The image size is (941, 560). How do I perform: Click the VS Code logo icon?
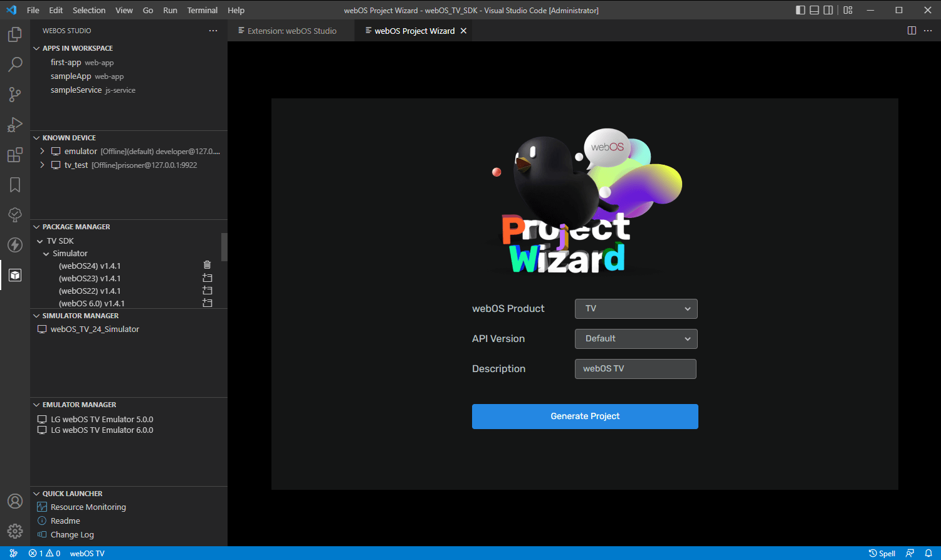(11, 10)
